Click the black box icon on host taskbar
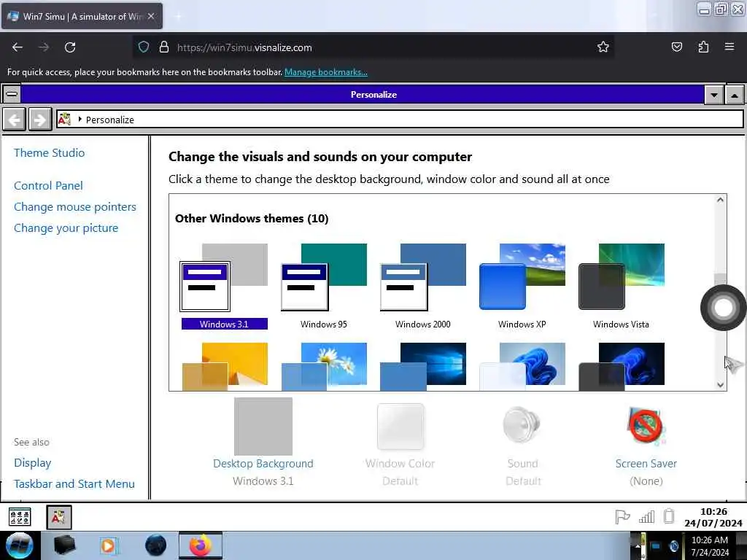 click(x=64, y=545)
